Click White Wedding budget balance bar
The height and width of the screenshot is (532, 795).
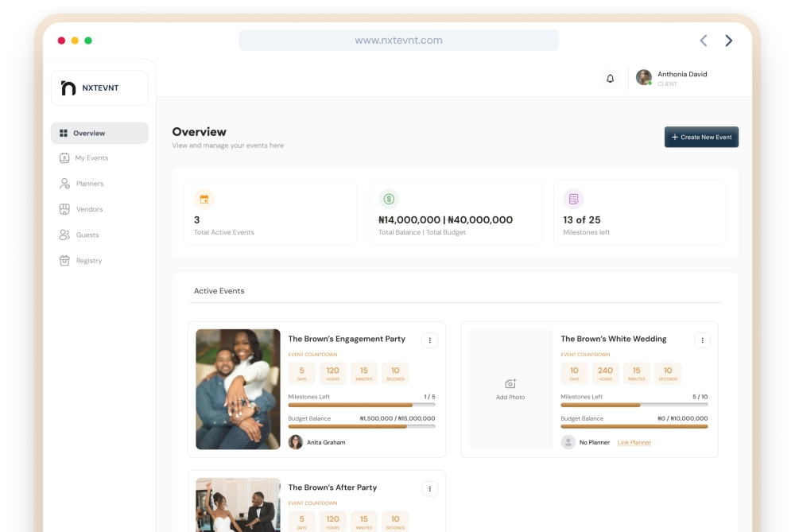[634, 426]
